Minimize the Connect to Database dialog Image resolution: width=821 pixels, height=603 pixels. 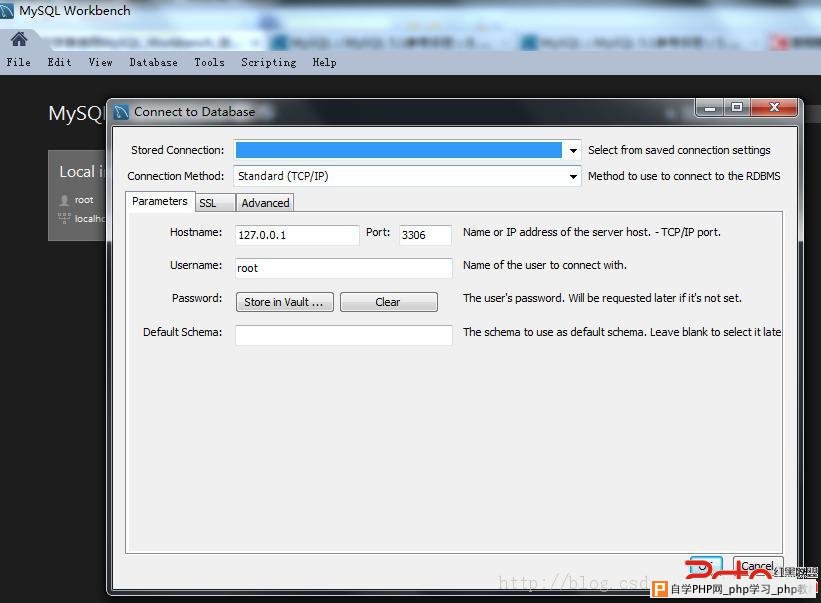pos(711,108)
